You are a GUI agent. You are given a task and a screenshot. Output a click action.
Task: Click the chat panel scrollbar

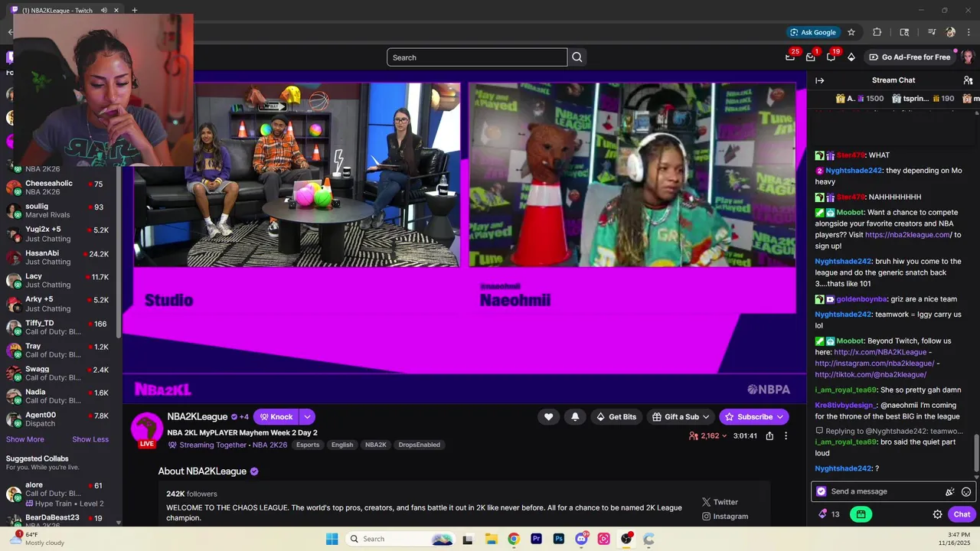tap(975, 454)
